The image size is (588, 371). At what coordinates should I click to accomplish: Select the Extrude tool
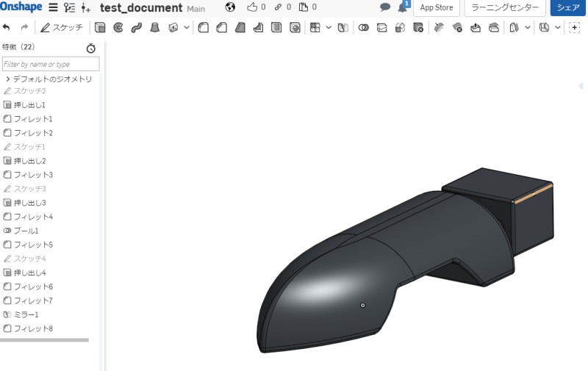click(x=100, y=27)
